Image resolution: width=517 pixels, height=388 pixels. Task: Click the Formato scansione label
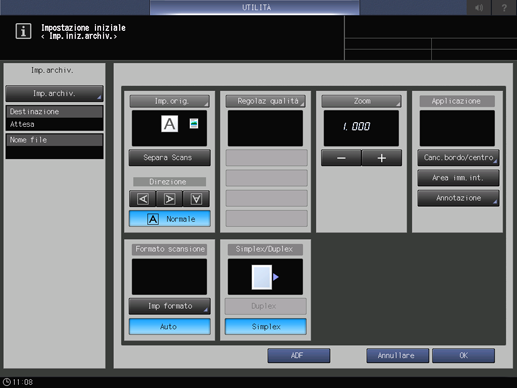pyautogui.click(x=170, y=249)
